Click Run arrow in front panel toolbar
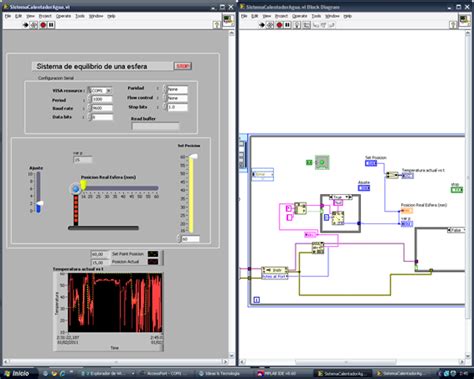474x379 pixels. pyautogui.click(x=26, y=25)
